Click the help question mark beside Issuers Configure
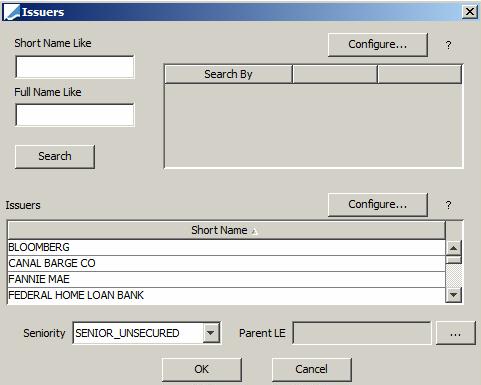The width and height of the screenshot is (481, 385). 448,205
